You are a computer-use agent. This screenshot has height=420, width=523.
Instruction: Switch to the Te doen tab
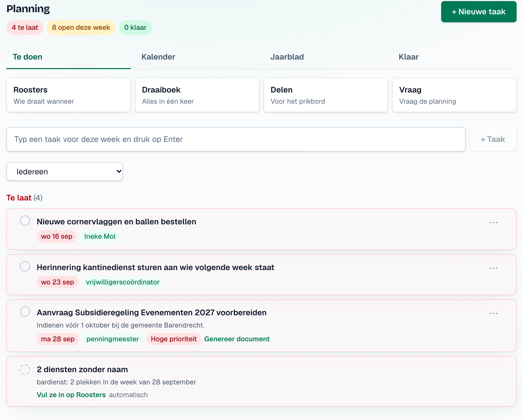pos(69,57)
